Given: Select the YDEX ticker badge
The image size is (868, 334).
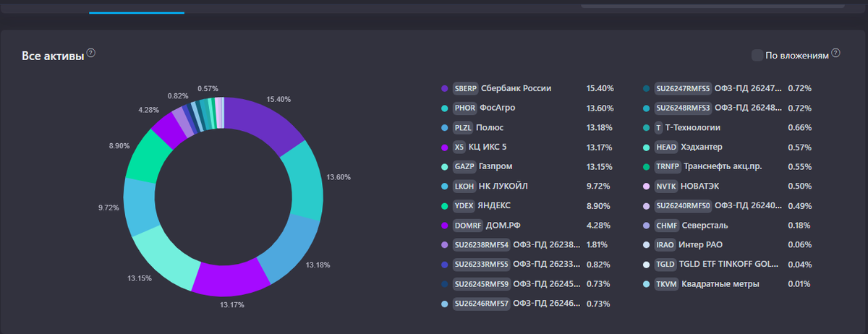Looking at the screenshot, I should [x=464, y=205].
